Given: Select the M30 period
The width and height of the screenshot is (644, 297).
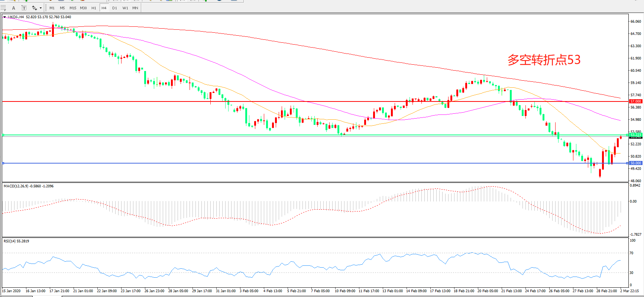Looking at the screenshot, I should pos(83,8).
